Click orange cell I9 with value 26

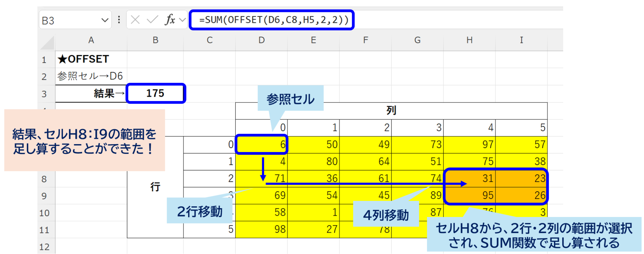(521, 195)
